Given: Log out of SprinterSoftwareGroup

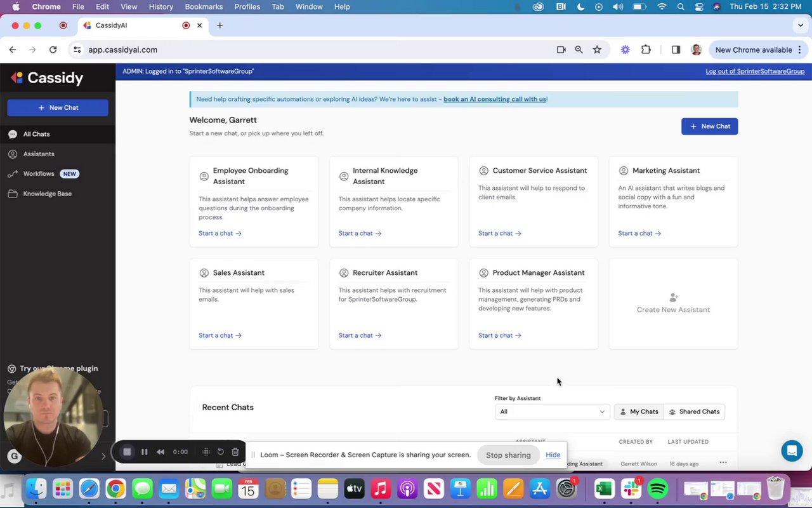Looking at the screenshot, I should tap(755, 71).
